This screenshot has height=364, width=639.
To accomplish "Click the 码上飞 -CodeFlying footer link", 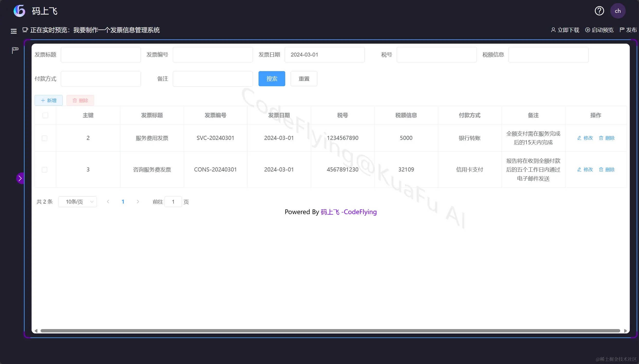I will tap(349, 212).
